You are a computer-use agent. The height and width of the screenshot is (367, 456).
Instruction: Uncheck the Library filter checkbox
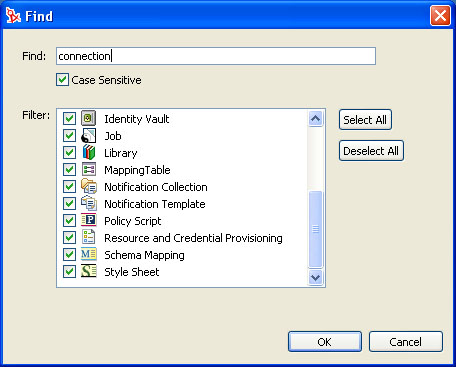(69, 153)
